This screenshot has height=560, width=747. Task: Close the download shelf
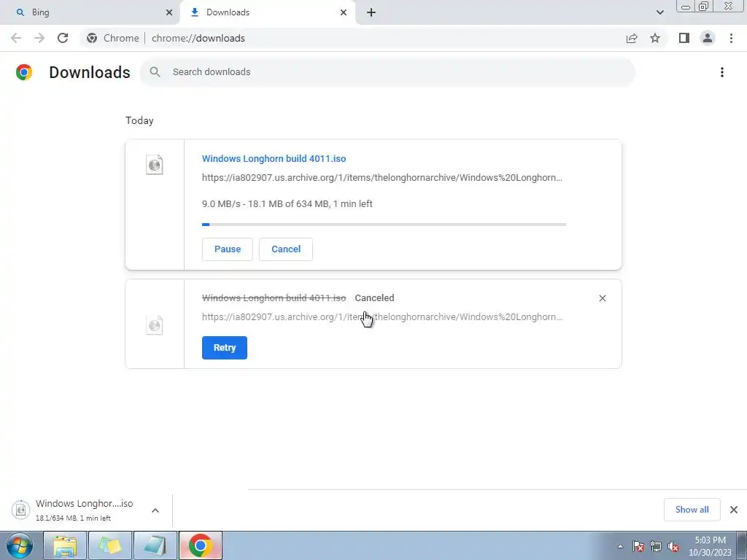tap(734, 510)
